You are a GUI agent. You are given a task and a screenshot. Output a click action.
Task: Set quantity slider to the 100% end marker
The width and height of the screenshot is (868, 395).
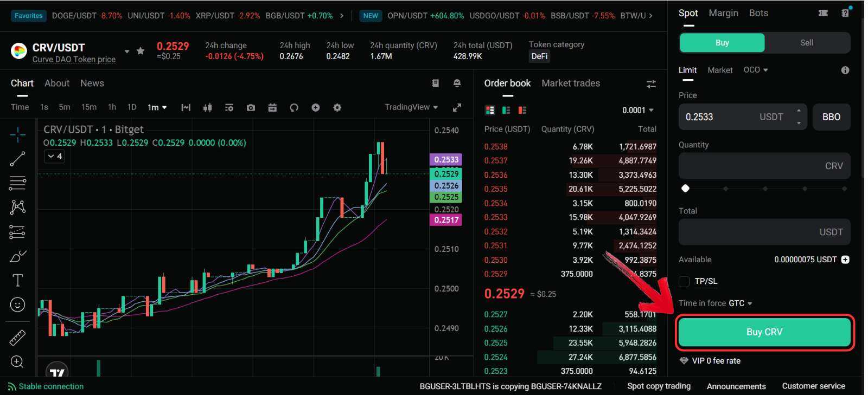(844, 189)
